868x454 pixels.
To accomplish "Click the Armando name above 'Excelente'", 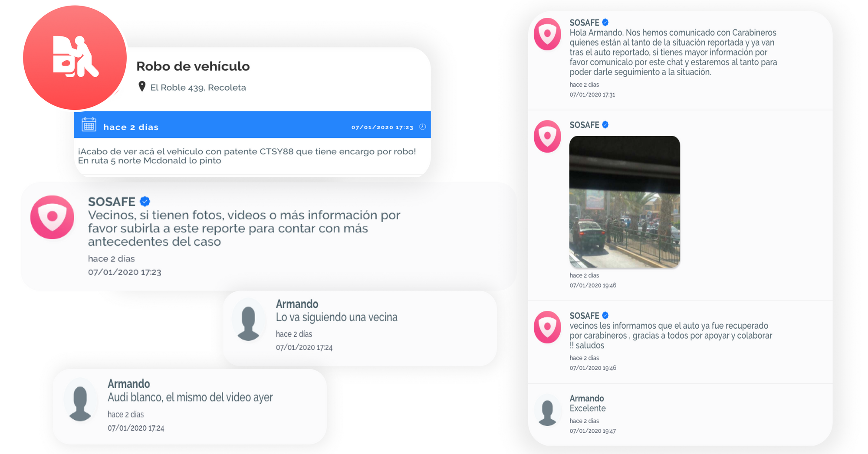I will (x=586, y=398).
